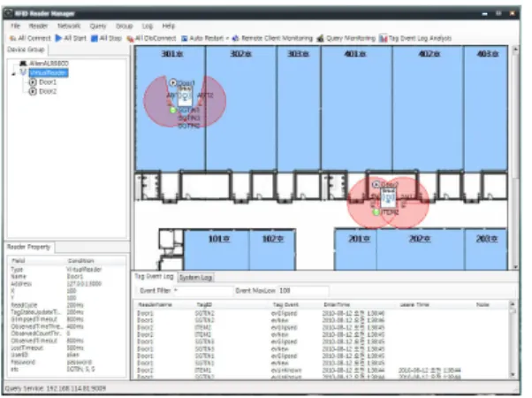Click room 201 label on the map
This screenshot has width=532, height=398.
pyautogui.click(x=359, y=239)
